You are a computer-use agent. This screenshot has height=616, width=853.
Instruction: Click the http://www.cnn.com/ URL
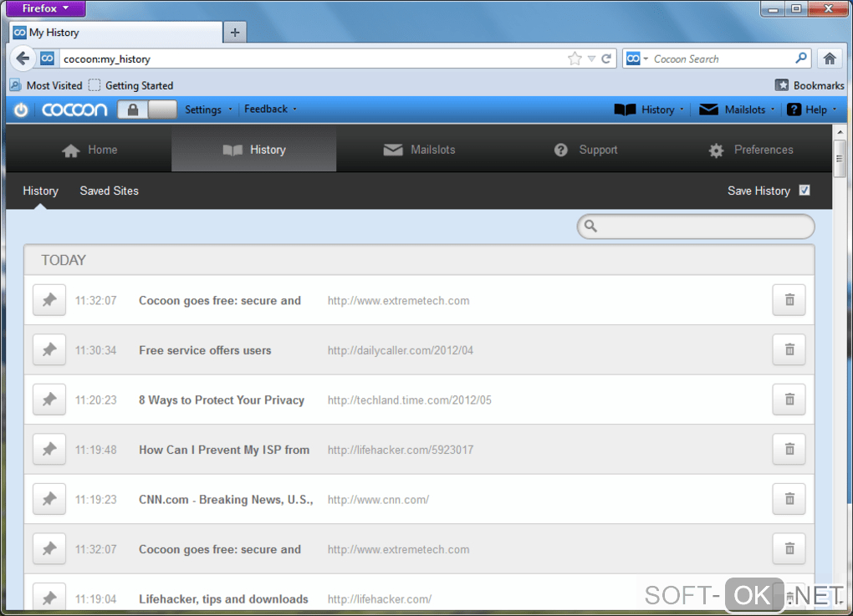coord(378,500)
